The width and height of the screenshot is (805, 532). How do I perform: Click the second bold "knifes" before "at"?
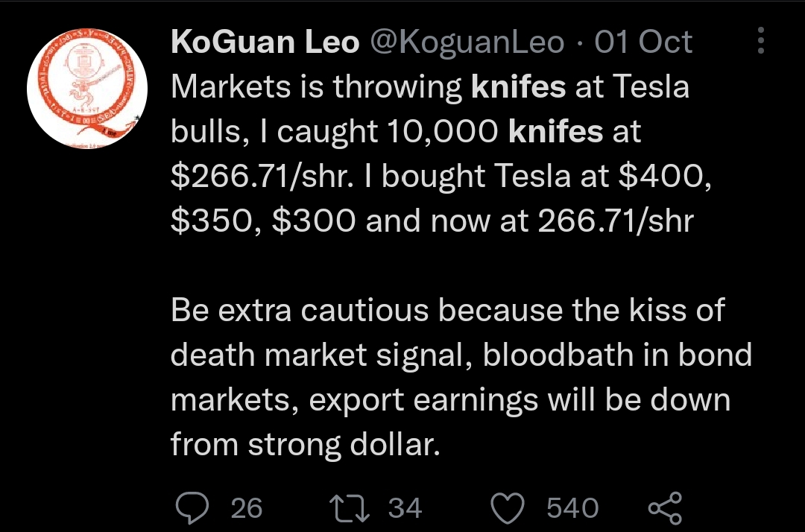(x=555, y=132)
